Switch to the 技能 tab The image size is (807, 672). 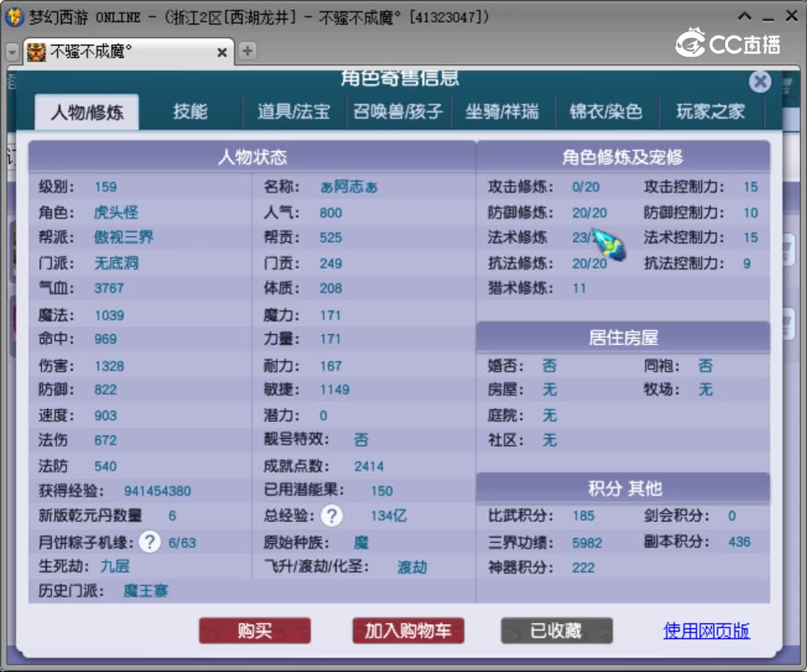pyautogui.click(x=190, y=112)
